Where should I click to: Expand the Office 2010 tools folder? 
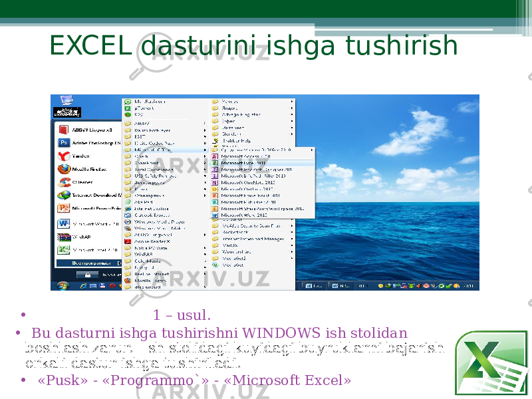262,150
